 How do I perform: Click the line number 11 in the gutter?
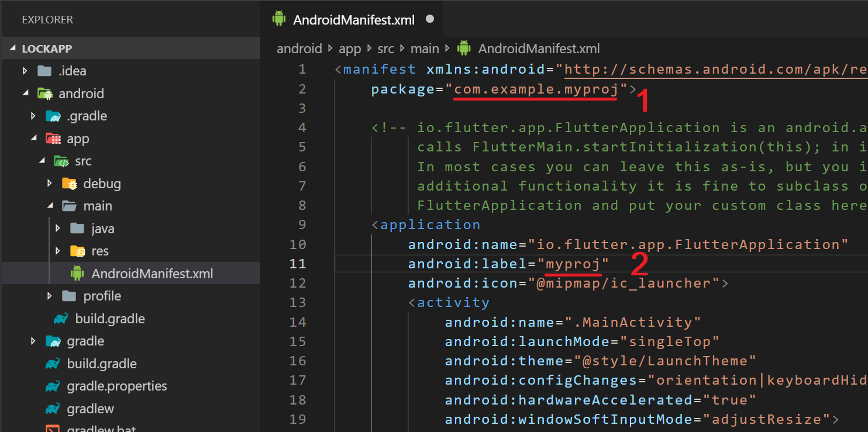point(298,264)
